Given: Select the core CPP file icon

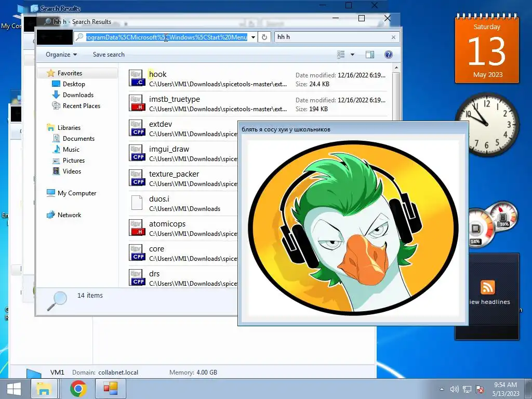Looking at the screenshot, I should tap(137, 252).
